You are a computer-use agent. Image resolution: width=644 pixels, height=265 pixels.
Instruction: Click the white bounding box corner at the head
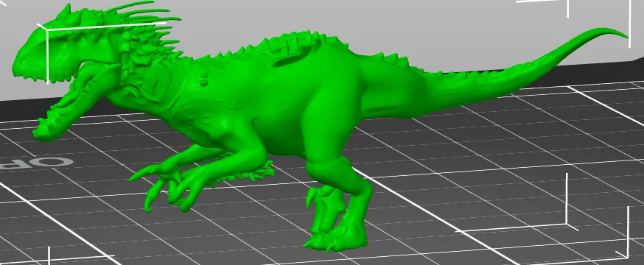(x=47, y=31)
